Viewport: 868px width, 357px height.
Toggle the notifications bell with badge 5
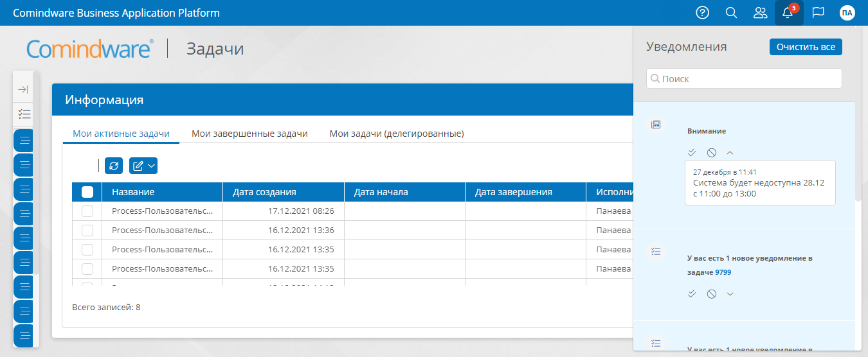[x=789, y=13]
